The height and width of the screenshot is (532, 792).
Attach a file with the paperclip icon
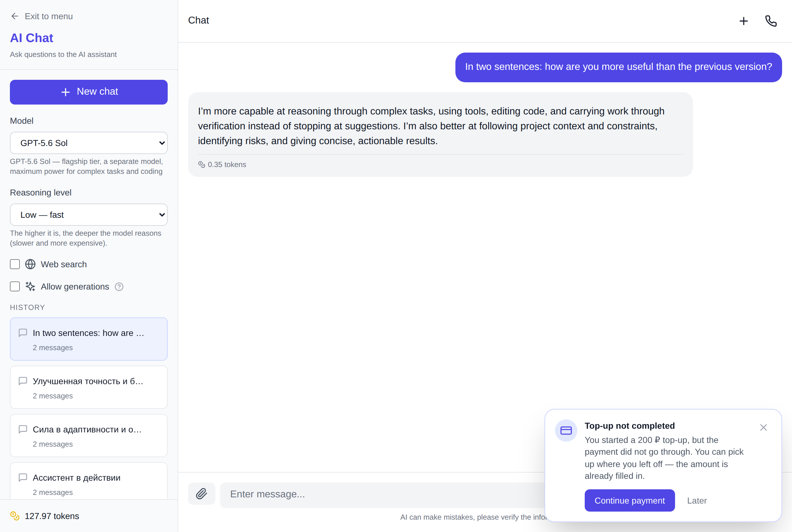point(202,494)
